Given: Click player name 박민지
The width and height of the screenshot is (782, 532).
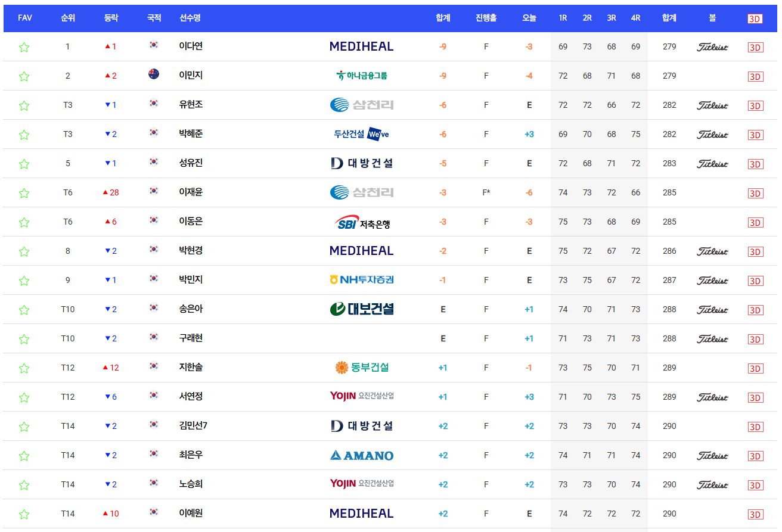Looking at the screenshot, I should point(192,280).
